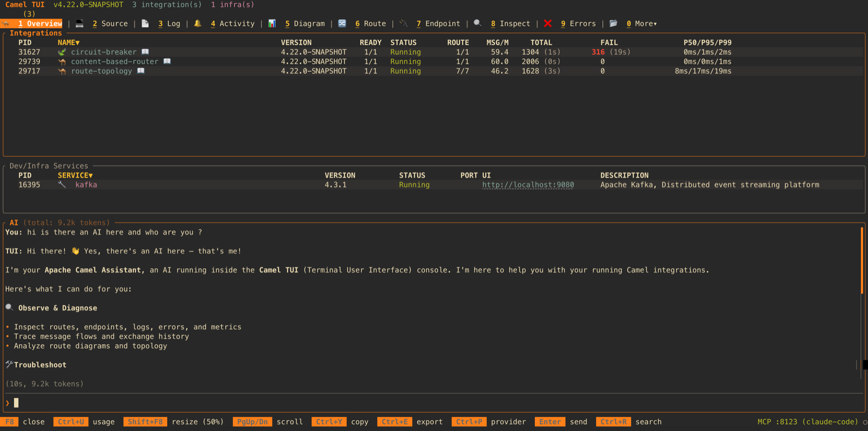Click the magnifier icon by Observe & Diagnose
Viewport: 868px width, 431px height.
9,307
